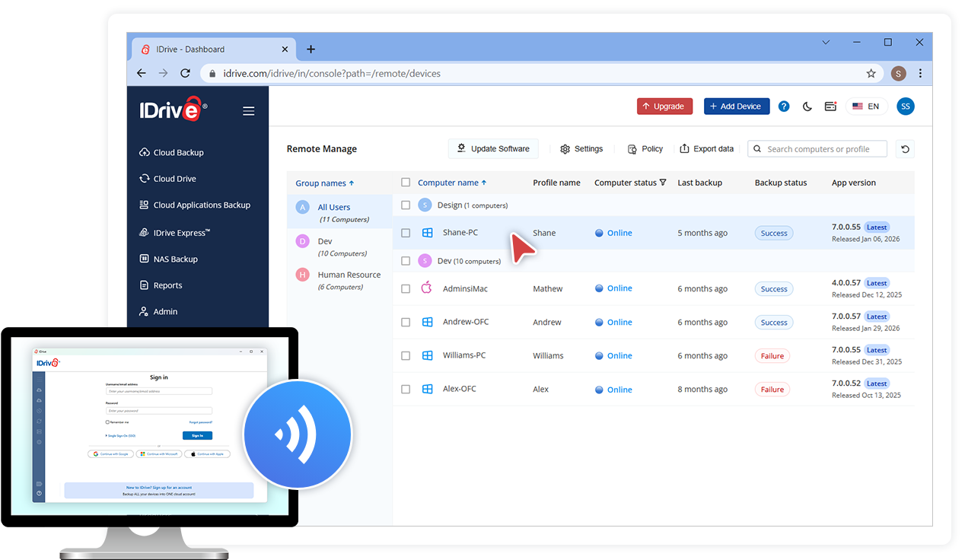Click the browser reload icon
This screenshot has height=560, width=965.
coord(185,73)
